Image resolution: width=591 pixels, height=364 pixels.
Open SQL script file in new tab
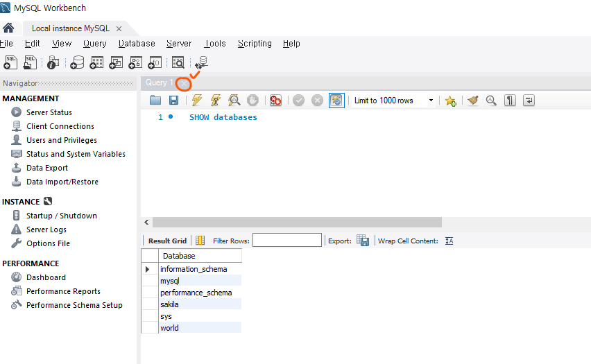point(30,62)
